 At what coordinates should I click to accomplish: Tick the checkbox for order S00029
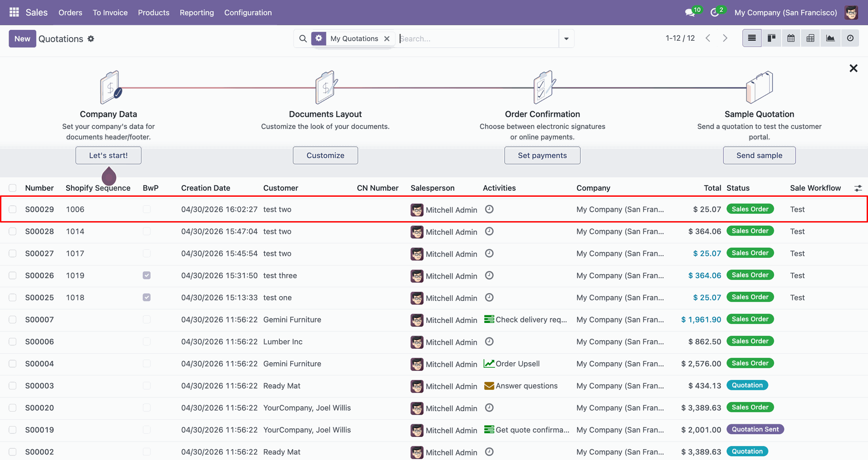coord(13,209)
